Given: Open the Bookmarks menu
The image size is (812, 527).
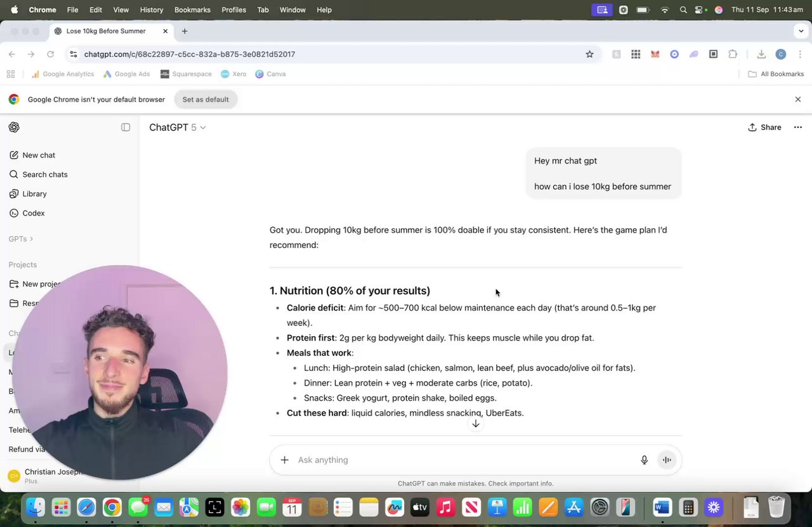Looking at the screenshot, I should coord(192,10).
